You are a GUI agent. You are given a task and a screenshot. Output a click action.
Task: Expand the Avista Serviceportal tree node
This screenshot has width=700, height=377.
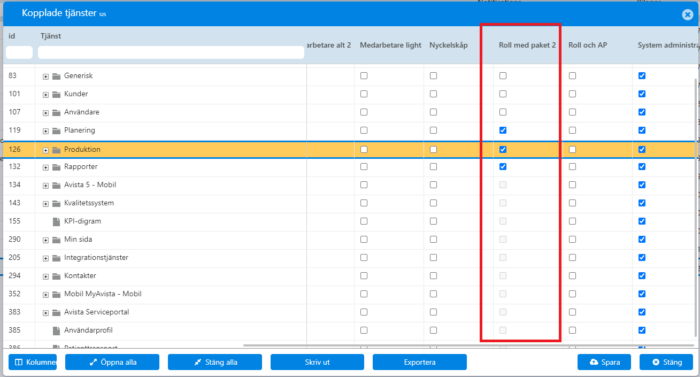46,313
